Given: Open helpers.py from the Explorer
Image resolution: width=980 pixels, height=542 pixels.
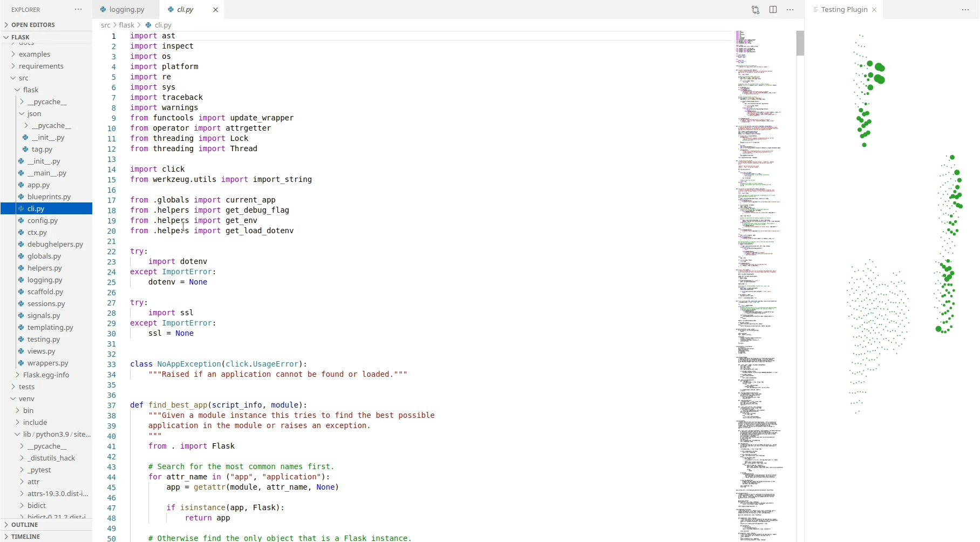Looking at the screenshot, I should click(x=44, y=268).
